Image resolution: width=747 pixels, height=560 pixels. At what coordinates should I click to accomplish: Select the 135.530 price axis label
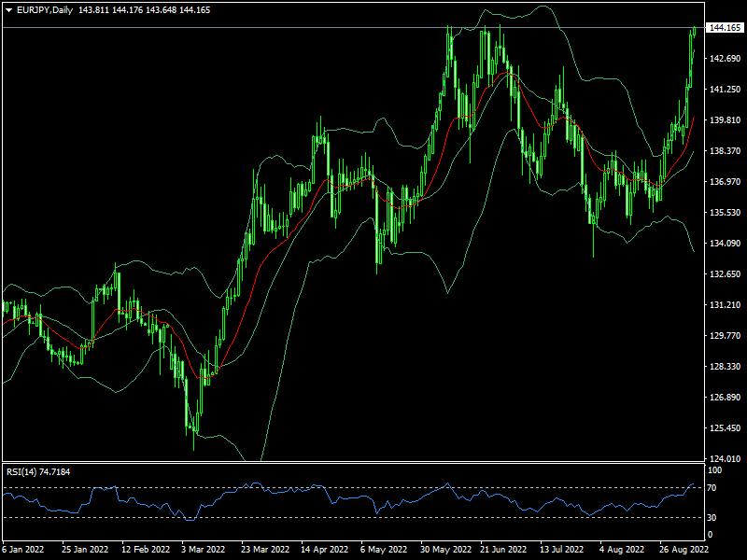tap(726, 213)
